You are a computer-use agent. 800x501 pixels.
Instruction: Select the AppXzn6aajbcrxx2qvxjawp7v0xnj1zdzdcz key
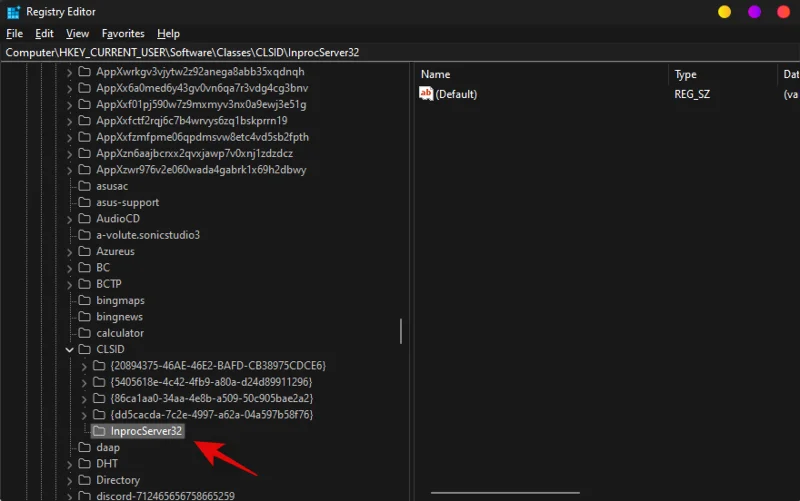[x=194, y=154]
